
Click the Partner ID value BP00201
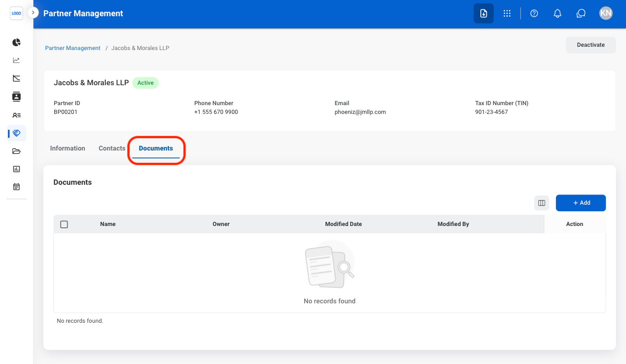[65, 112]
